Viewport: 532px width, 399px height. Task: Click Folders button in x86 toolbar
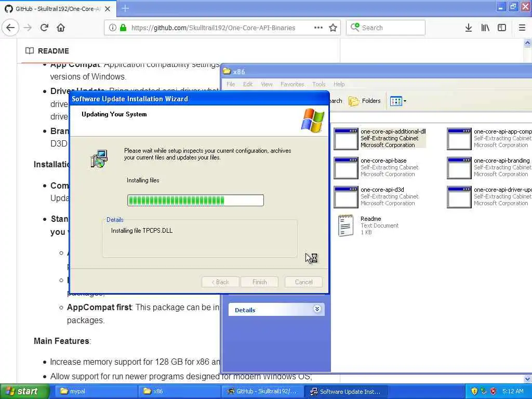(365, 101)
